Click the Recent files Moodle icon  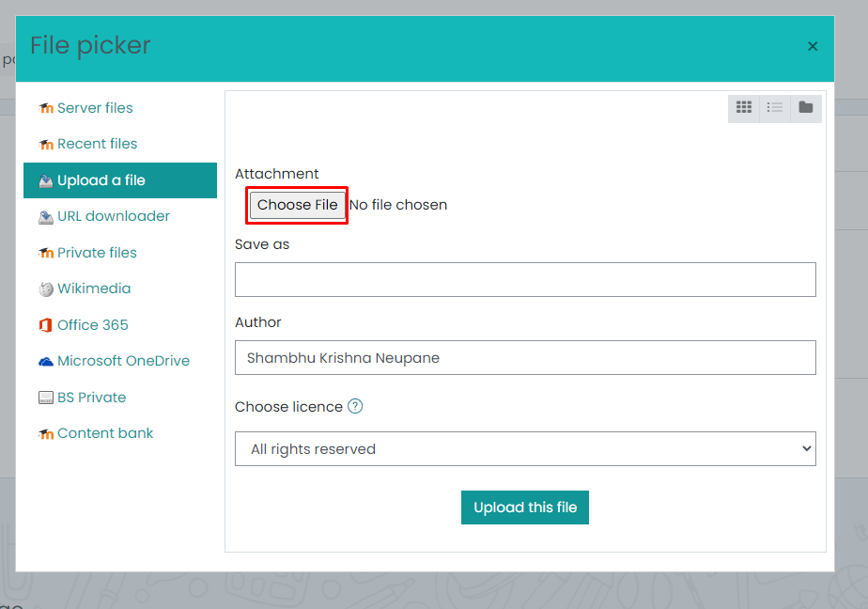pos(46,145)
